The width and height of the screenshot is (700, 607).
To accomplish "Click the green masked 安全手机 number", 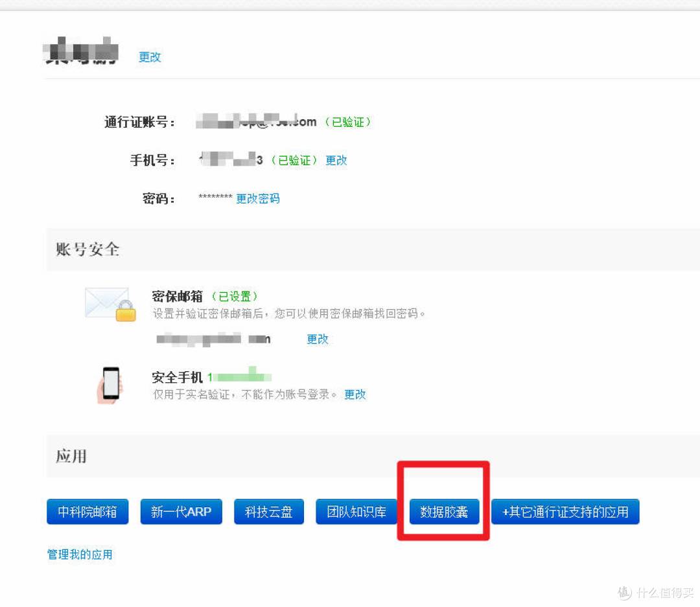I will pyautogui.click(x=239, y=376).
